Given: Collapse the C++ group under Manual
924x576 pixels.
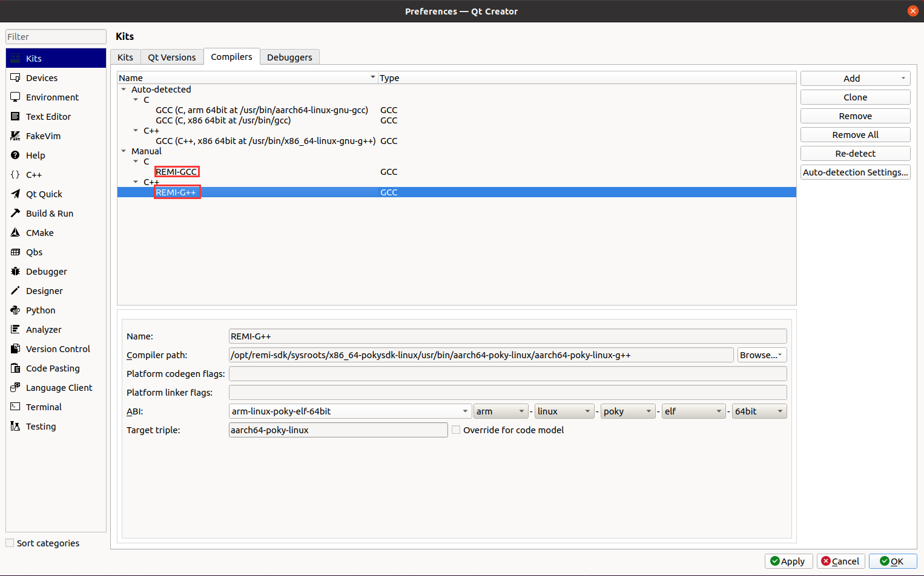Looking at the screenshot, I should pyautogui.click(x=136, y=182).
